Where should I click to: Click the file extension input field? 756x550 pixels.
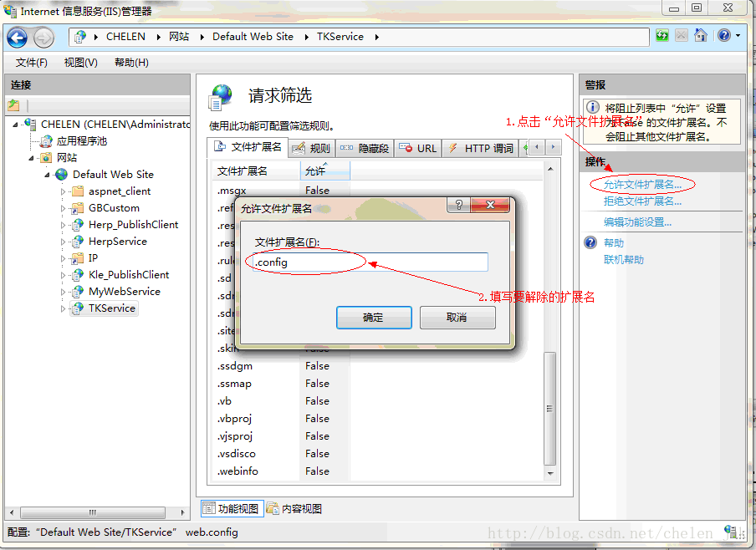click(370, 262)
